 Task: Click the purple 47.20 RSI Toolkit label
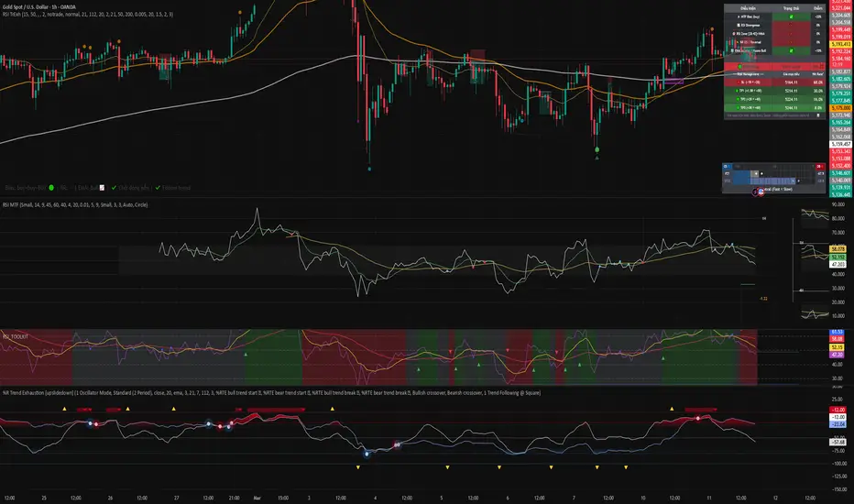pyautogui.click(x=838, y=355)
